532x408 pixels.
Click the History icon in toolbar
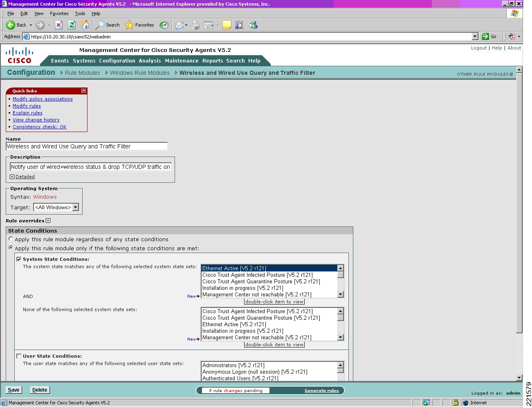(164, 25)
